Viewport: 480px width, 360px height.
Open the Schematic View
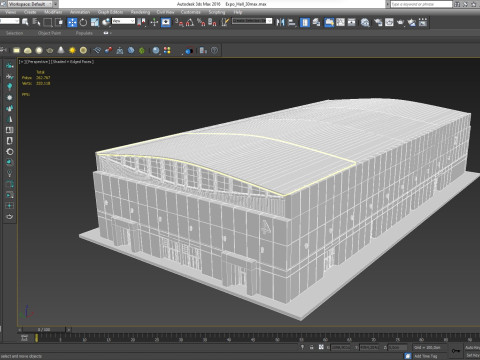pyautogui.click(x=352, y=22)
